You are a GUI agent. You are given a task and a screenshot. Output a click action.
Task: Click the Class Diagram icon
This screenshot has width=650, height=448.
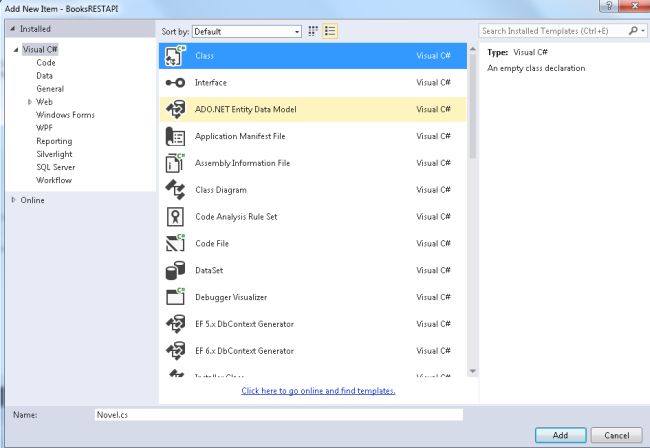(175, 190)
